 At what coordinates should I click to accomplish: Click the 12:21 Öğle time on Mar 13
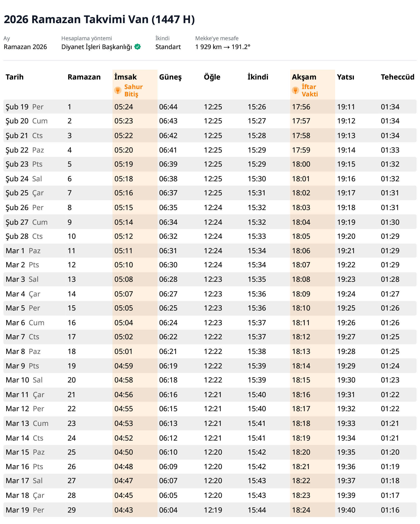[213, 423]
